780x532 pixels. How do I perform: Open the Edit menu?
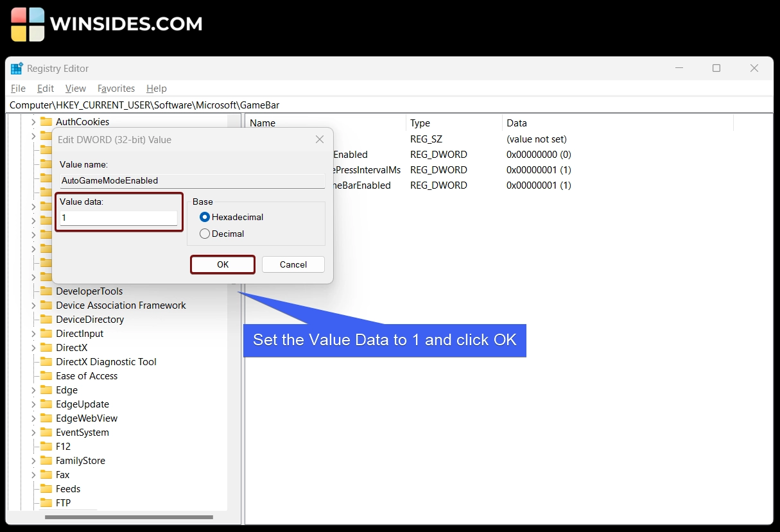coord(46,89)
